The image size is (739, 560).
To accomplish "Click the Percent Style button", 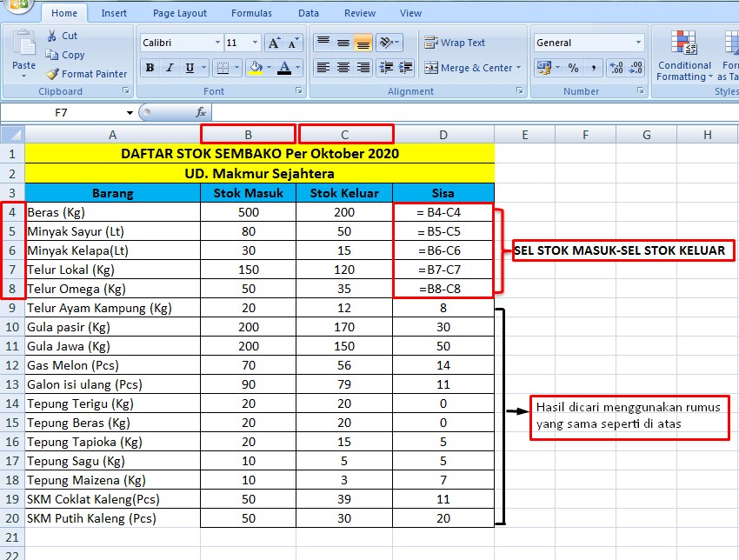I will pos(573,68).
